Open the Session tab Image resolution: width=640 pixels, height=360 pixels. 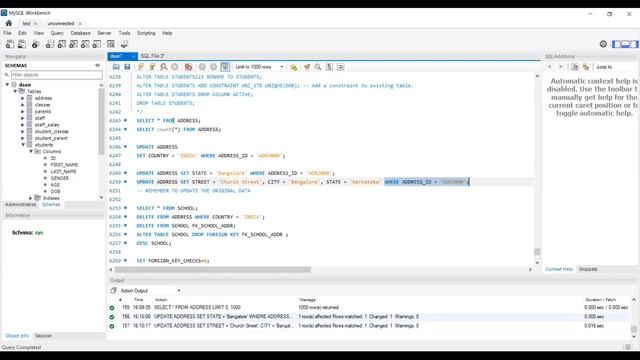coord(43,336)
